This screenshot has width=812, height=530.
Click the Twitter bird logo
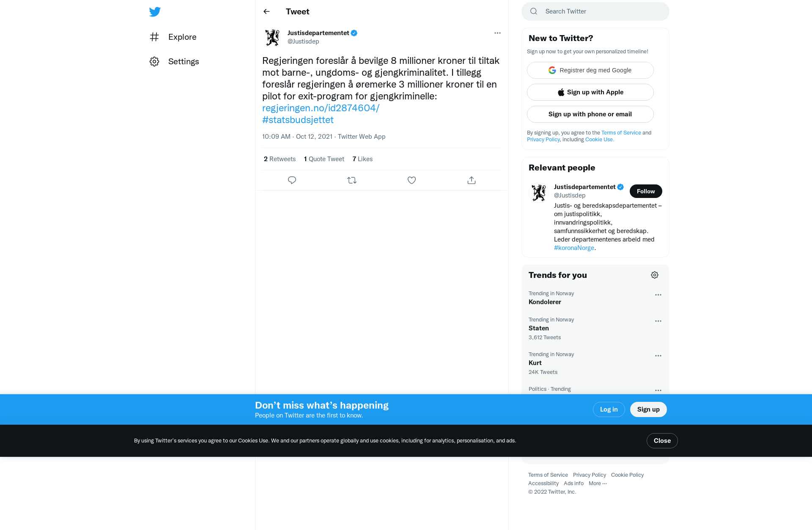tap(155, 12)
